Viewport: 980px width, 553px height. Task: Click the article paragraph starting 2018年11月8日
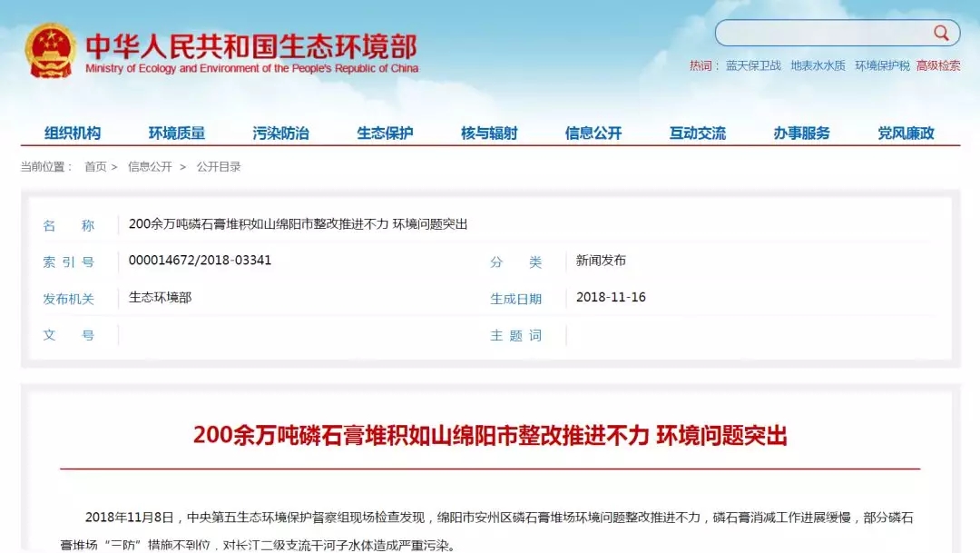click(487, 530)
